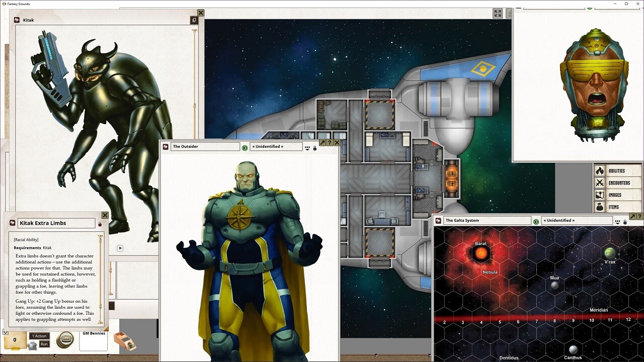Click the play arrow below the Kitak image
The width and height of the screenshot is (644, 362).
click(120, 248)
